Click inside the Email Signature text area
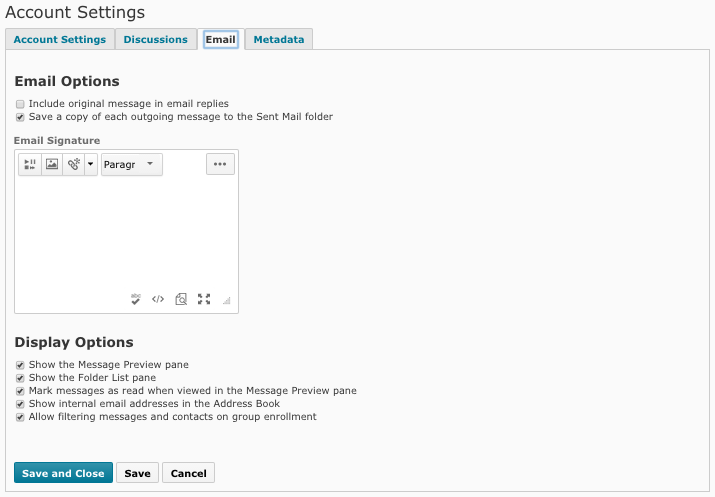This screenshot has height=497, width=715. click(126, 235)
